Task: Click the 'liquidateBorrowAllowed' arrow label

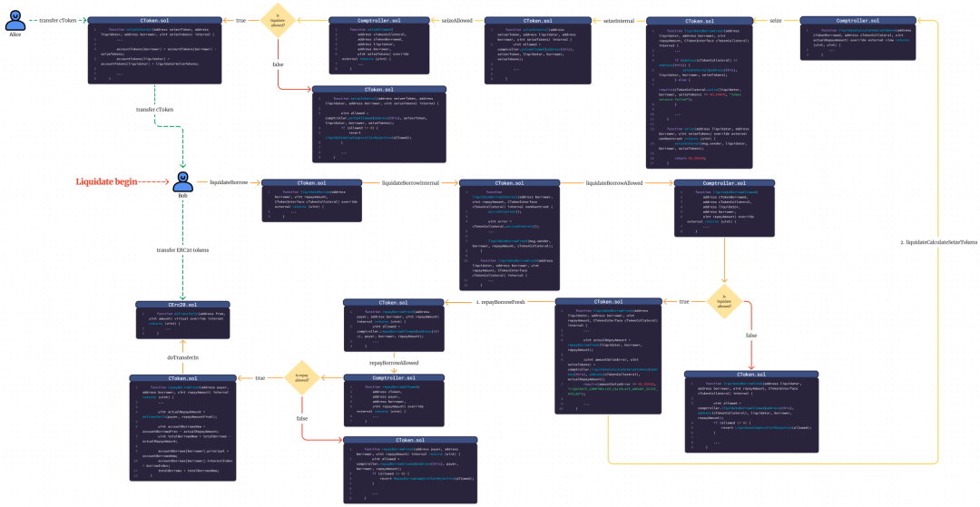Action: (x=615, y=183)
